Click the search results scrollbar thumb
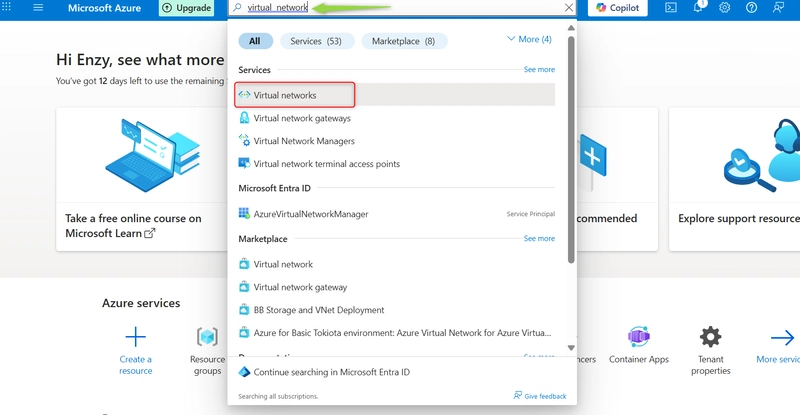Viewport: 800px width, 415px height. point(571,150)
